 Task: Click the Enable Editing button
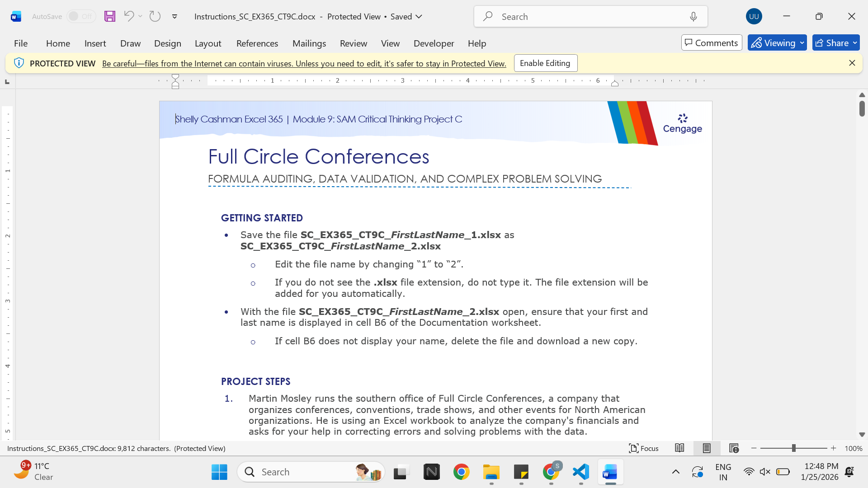(x=545, y=63)
